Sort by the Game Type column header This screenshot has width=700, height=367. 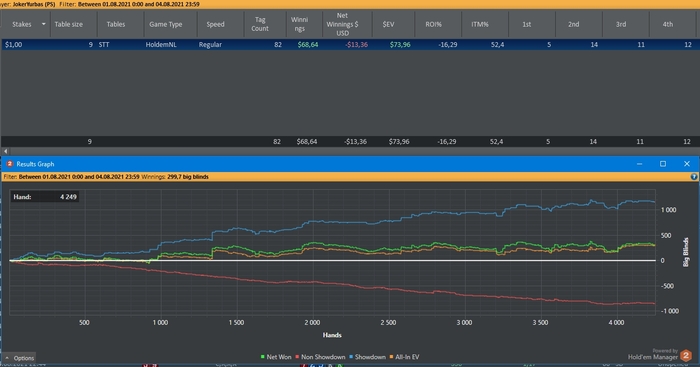(x=166, y=24)
